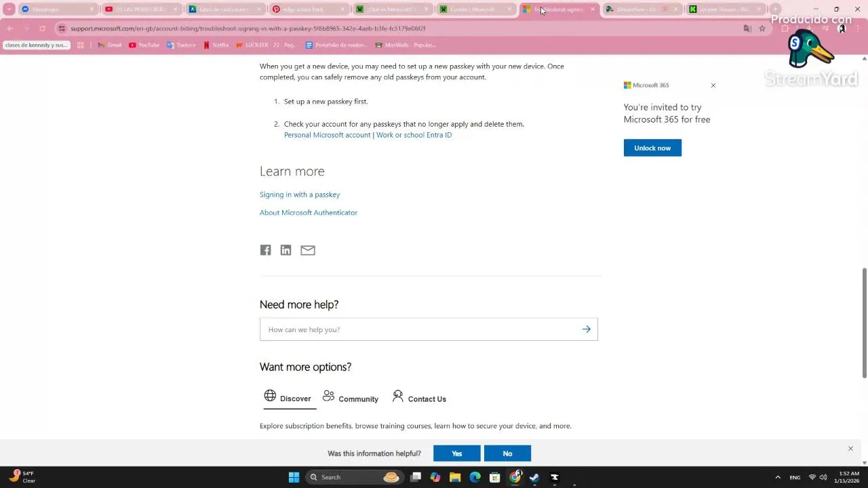Open File Explorer from the taskbar
The image size is (868, 488).
click(x=455, y=477)
